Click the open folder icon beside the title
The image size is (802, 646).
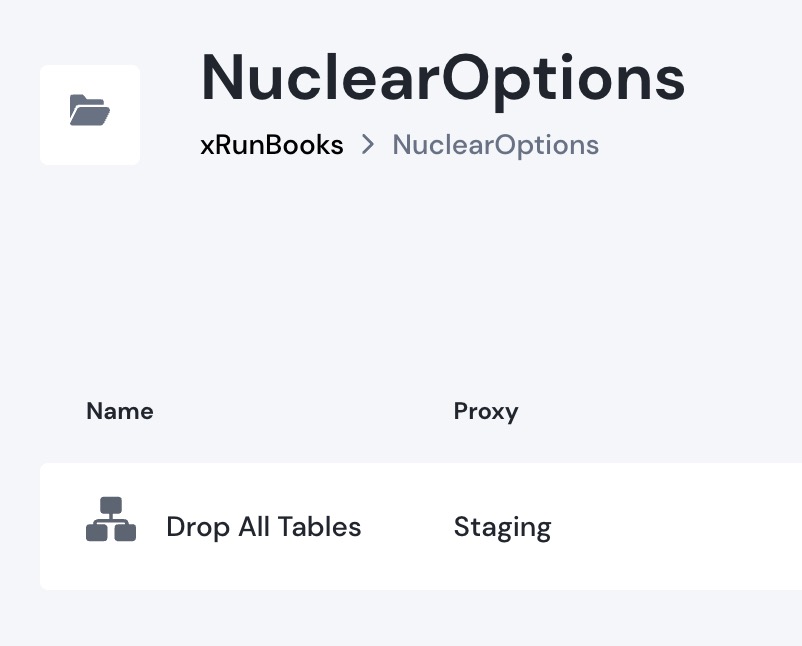[90, 111]
